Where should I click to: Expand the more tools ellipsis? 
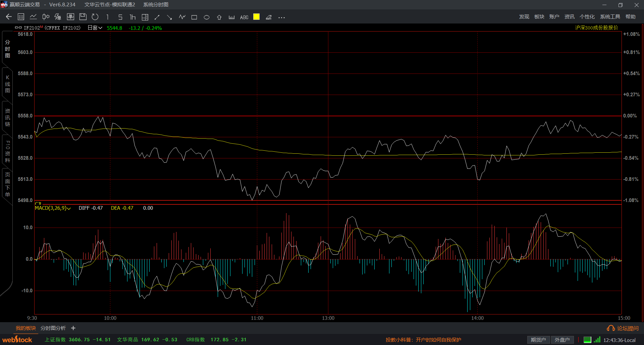(281, 17)
